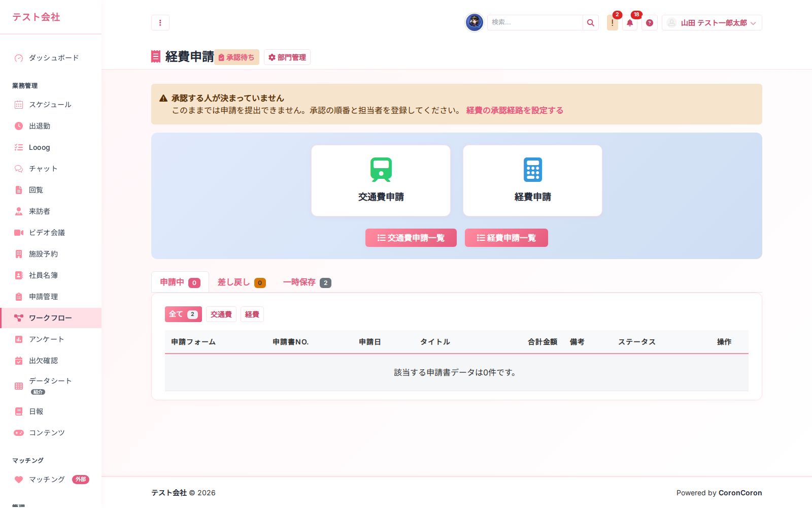Open 来訪者 visitor page
This screenshot has width=812, height=508.
click(51, 211)
